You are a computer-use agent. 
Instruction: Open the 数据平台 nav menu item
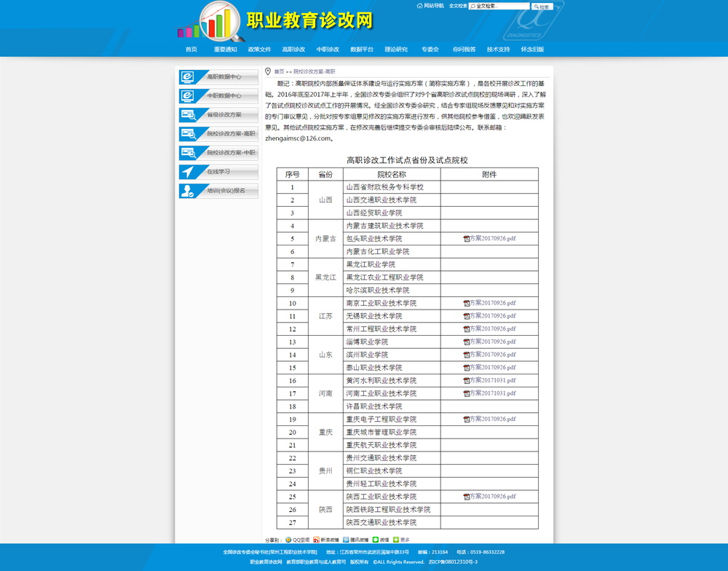(362, 50)
